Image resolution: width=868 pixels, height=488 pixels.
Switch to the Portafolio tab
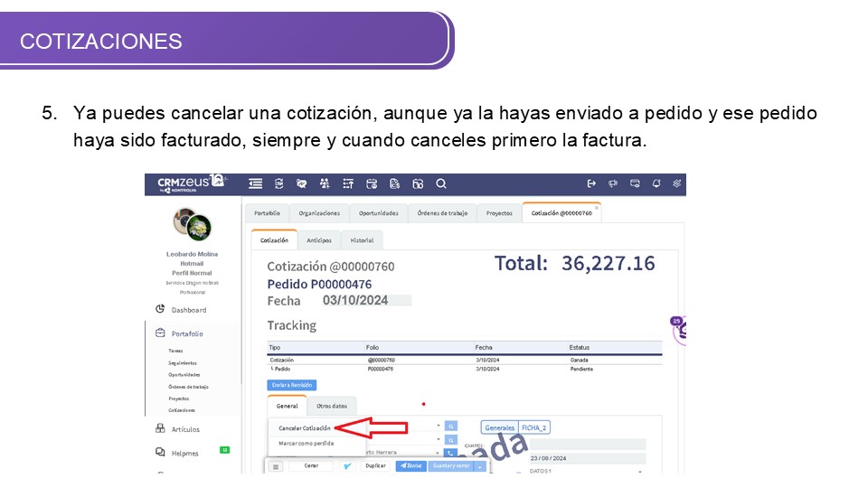[x=267, y=213]
